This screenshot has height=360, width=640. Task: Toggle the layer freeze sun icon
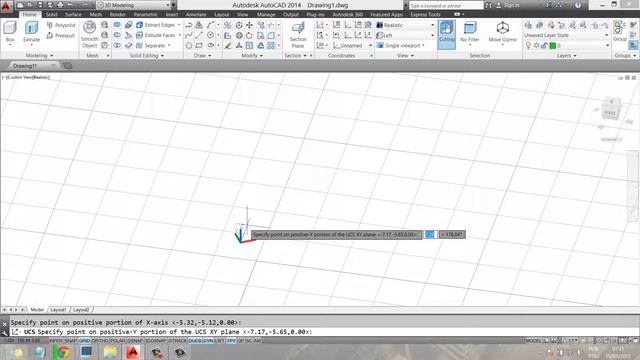(536, 46)
